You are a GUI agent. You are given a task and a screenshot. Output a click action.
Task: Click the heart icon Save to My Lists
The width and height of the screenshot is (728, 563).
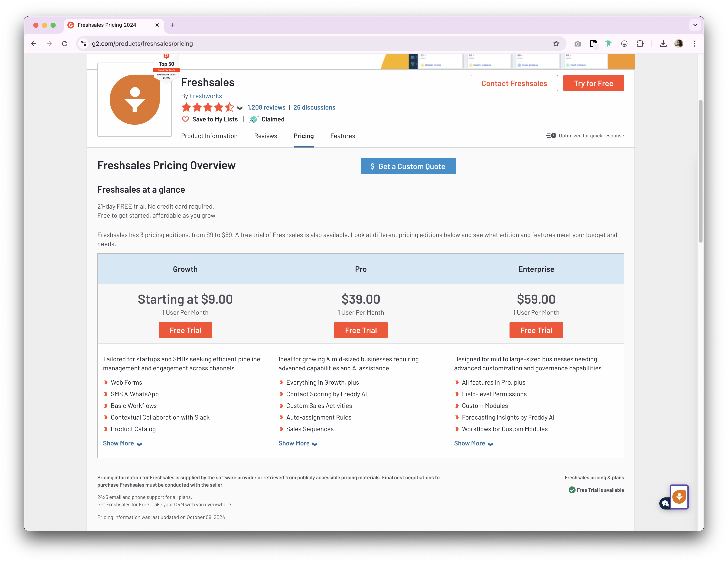click(x=185, y=119)
